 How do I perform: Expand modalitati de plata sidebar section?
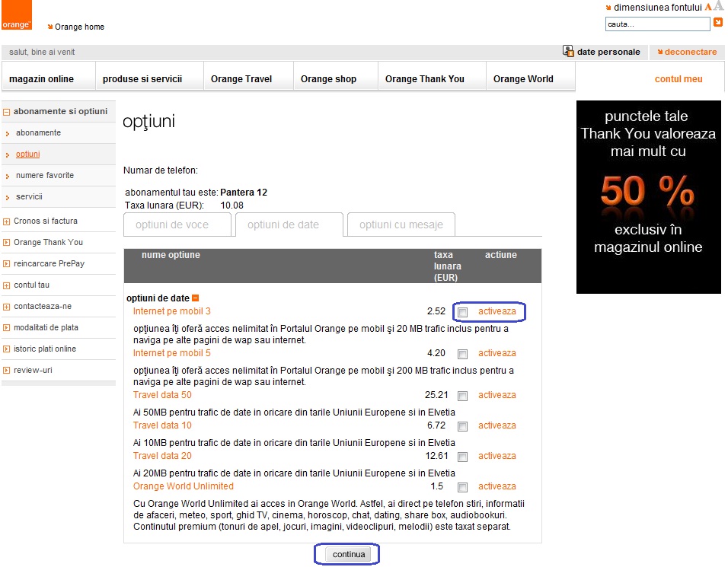click(7, 328)
